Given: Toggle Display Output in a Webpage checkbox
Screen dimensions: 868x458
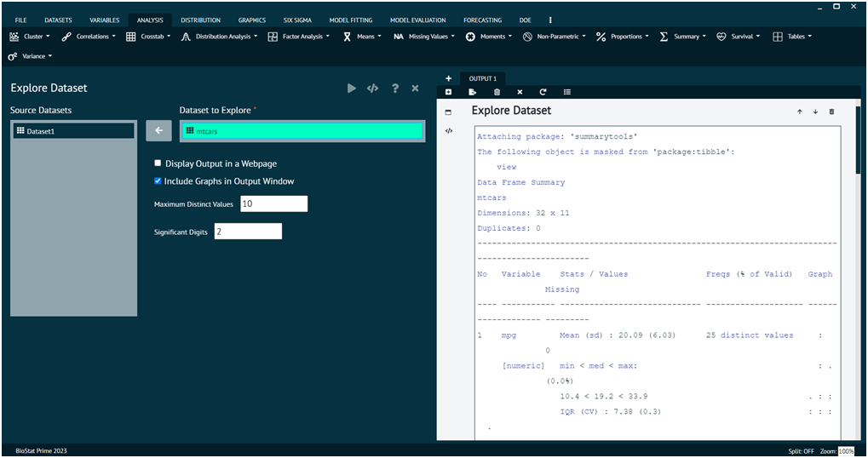Looking at the screenshot, I should click(x=158, y=163).
